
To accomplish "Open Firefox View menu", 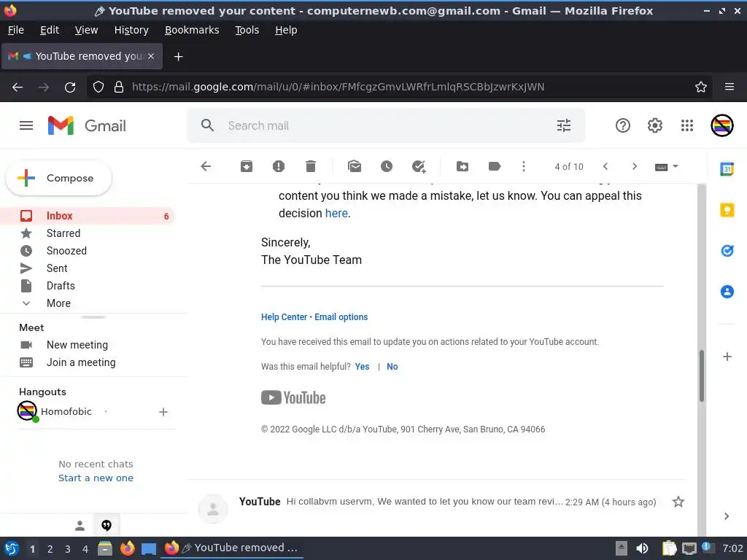I will 86,30.
